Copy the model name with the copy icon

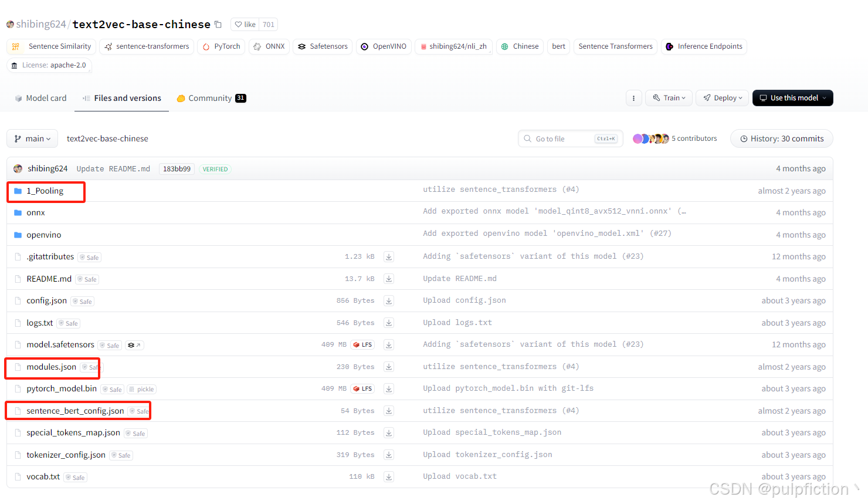point(218,25)
